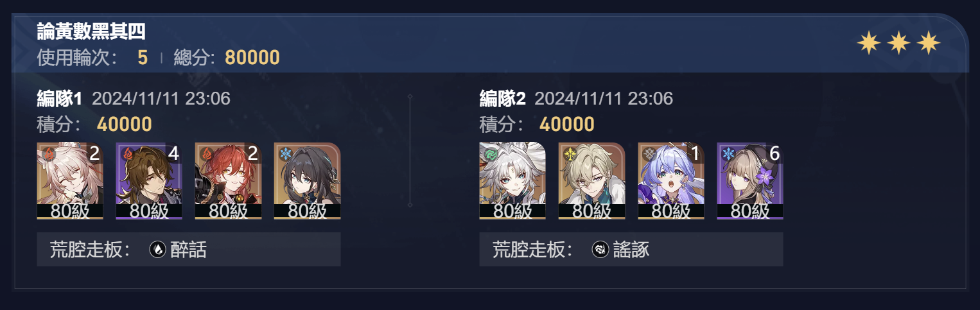The width and height of the screenshot is (980, 310).
Task: Click the wind element badge on white-haired character
Action: click(x=491, y=154)
